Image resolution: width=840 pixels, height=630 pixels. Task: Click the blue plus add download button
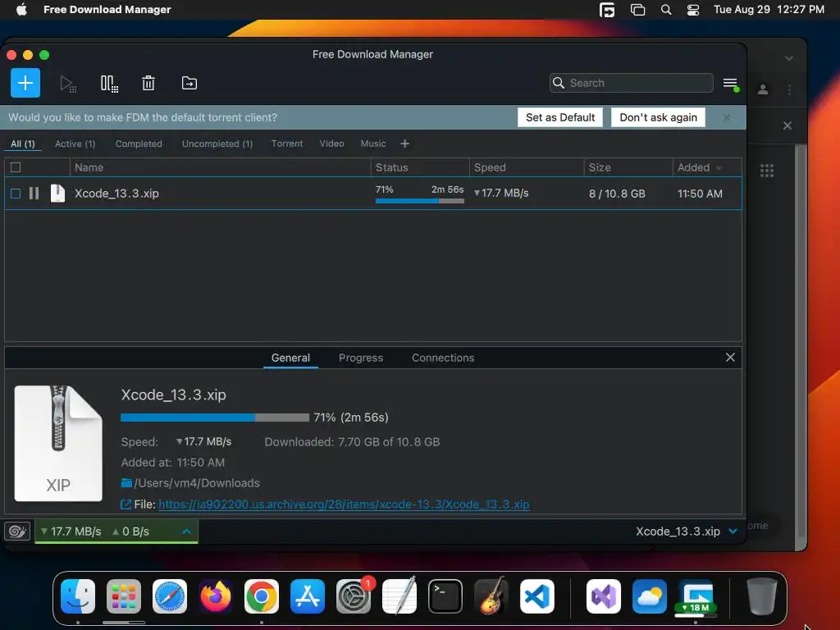click(25, 83)
